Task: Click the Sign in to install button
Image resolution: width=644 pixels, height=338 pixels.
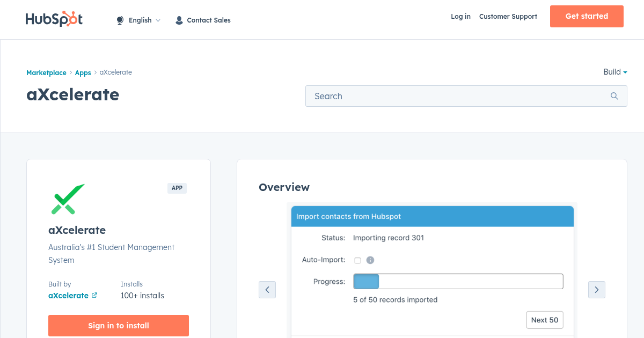Action: (x=119, y=326)
